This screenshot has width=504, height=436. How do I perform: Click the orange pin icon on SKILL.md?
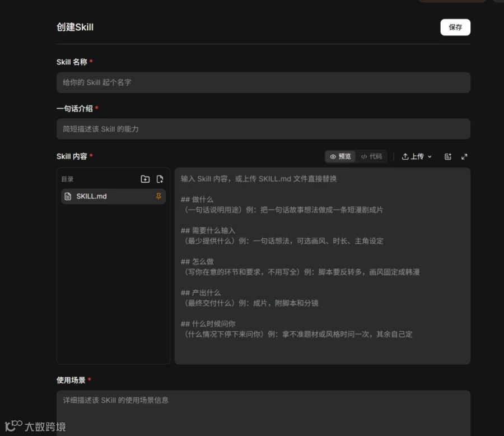(x=158, y=196)
